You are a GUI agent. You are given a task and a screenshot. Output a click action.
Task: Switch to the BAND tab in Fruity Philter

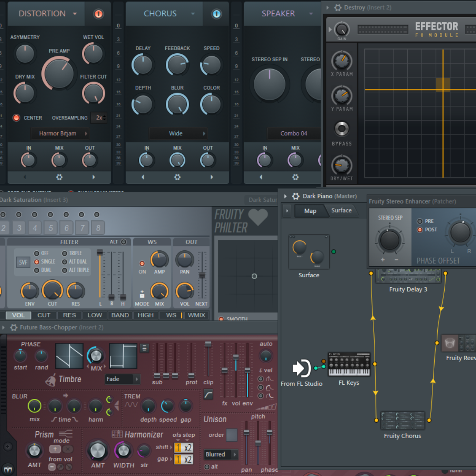(119, 315)
